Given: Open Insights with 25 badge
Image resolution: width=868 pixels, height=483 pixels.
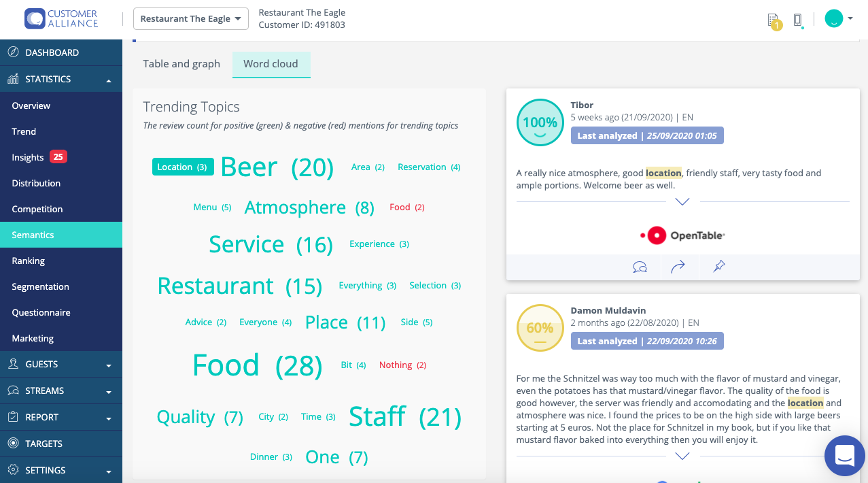Looking at the screenshot, I should (x=61, y=157).
